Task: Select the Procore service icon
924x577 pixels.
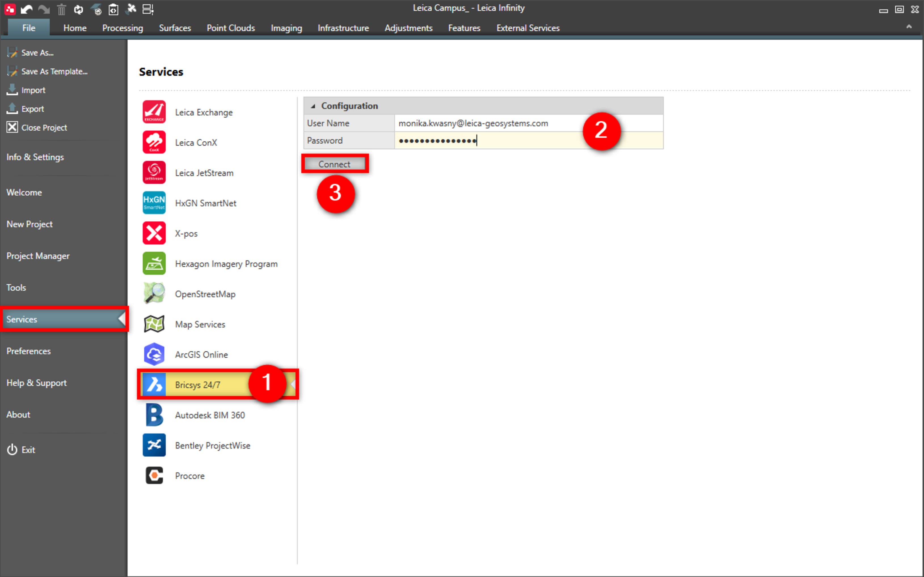Action: point(154,475)
